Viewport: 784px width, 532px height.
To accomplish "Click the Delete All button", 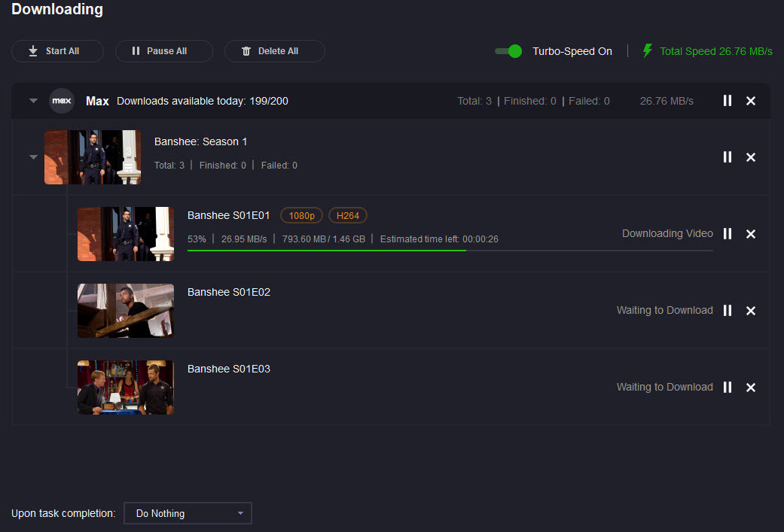I will click(274, 51).
